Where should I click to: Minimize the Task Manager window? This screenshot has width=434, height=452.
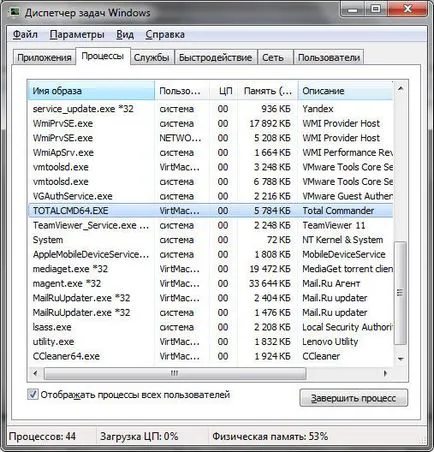353,9
